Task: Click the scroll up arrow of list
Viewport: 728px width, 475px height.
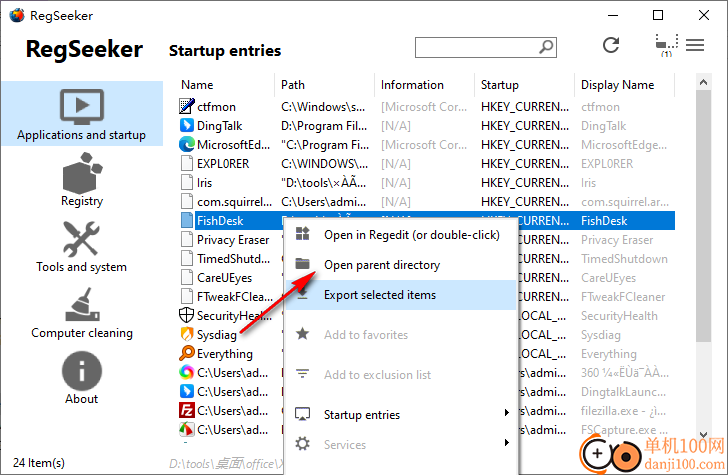Action: tap(703, 82)
